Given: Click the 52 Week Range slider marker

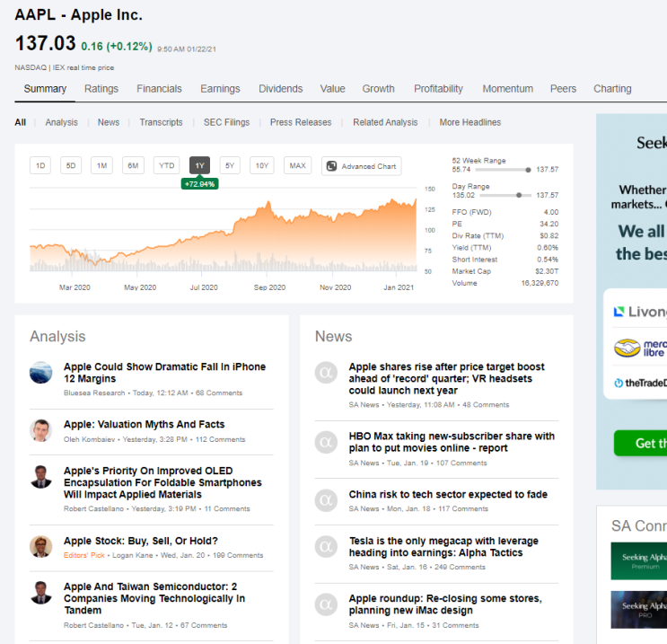Looking at the screenshot, I should pyautogui.click(x=528, y=170).
